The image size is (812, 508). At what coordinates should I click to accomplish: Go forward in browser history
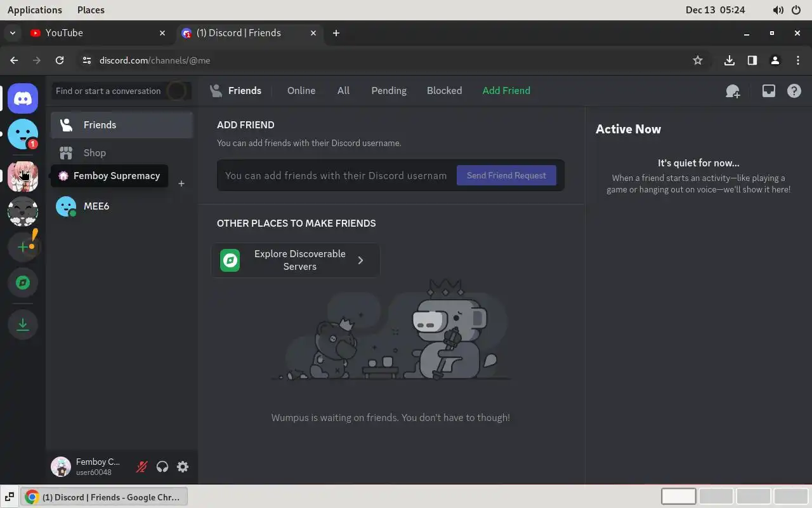click(37, 60)
